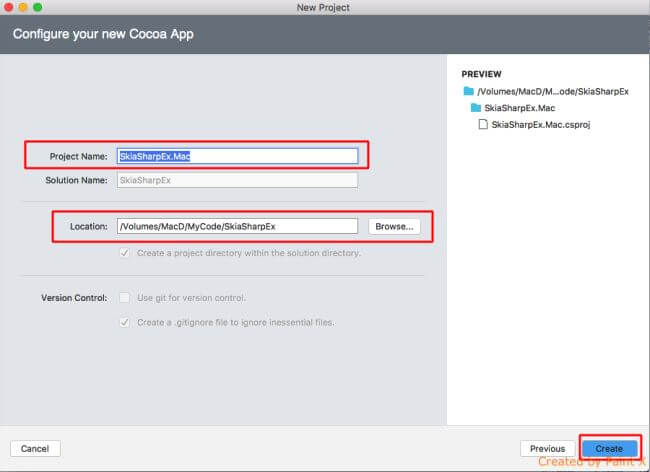The image size is (650, 472).
Task: Click the Project Name text field
Action: pos(238,156)
